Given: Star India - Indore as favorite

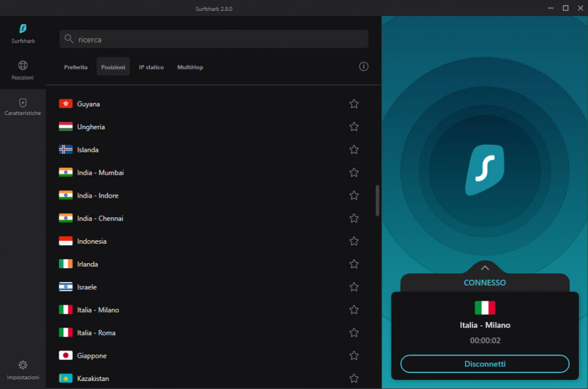Looking at the screenshot, I should 354,195.
